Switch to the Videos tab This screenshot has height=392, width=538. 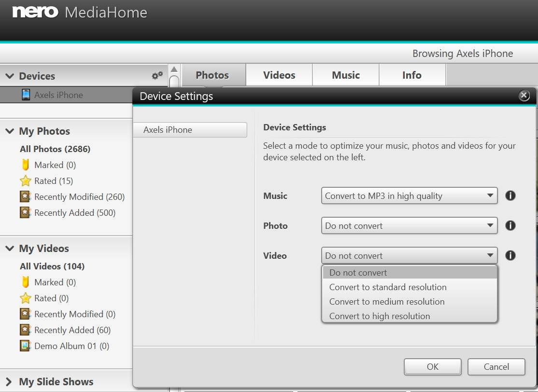279,75
